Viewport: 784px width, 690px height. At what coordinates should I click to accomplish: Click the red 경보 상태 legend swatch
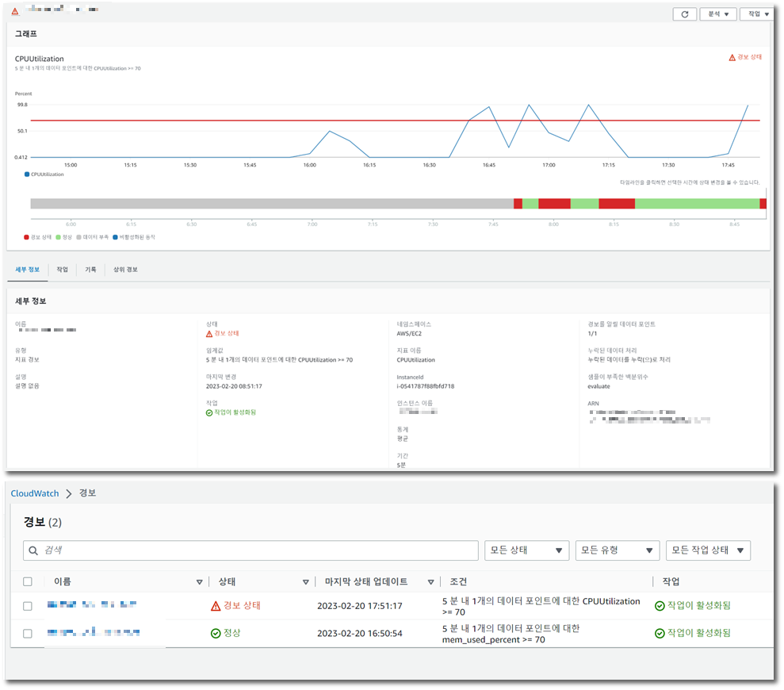[x=26, y=237]
